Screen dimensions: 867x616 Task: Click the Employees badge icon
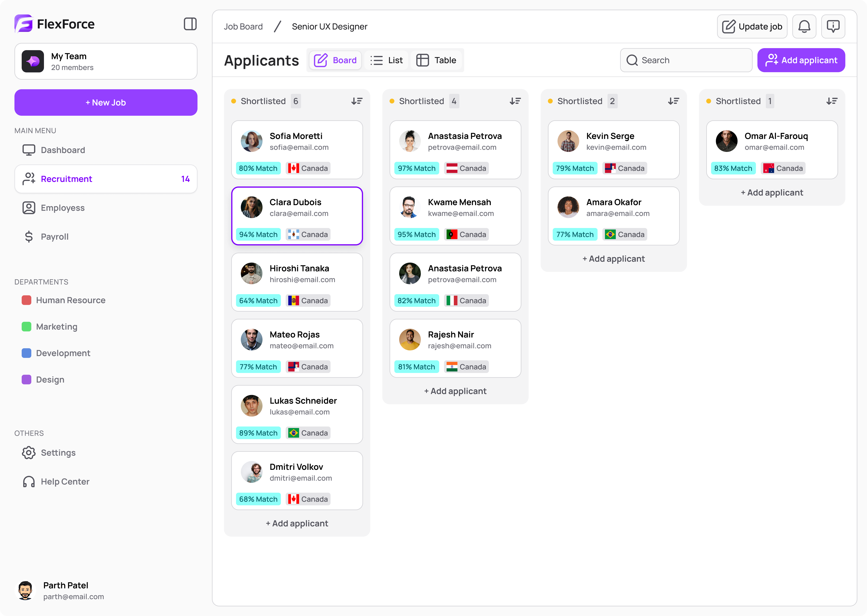[29, 208]
